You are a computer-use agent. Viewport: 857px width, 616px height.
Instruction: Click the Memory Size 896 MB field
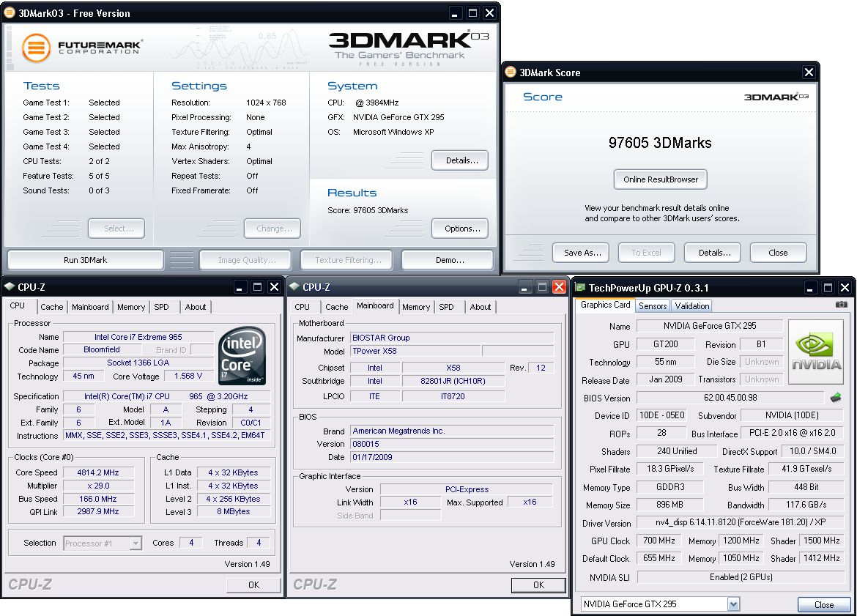click(669, 505)
